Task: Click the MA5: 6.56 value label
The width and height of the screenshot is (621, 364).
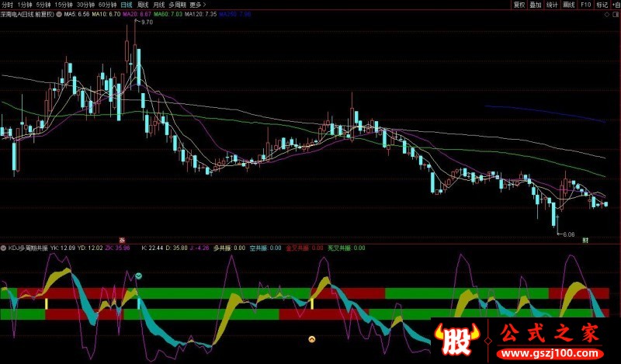Action: (x=77, y=14)
